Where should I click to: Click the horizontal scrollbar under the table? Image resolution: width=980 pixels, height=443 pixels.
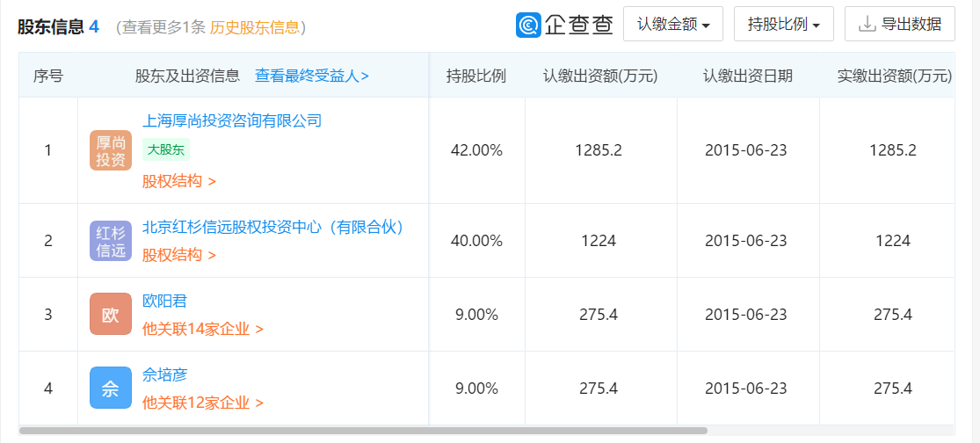coord(363,431)
